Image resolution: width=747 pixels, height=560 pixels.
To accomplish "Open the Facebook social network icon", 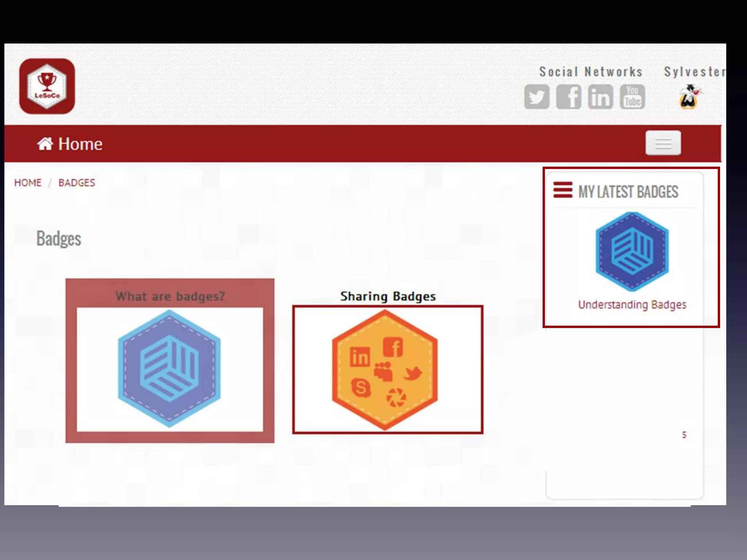I will click(x=569, y=97).
